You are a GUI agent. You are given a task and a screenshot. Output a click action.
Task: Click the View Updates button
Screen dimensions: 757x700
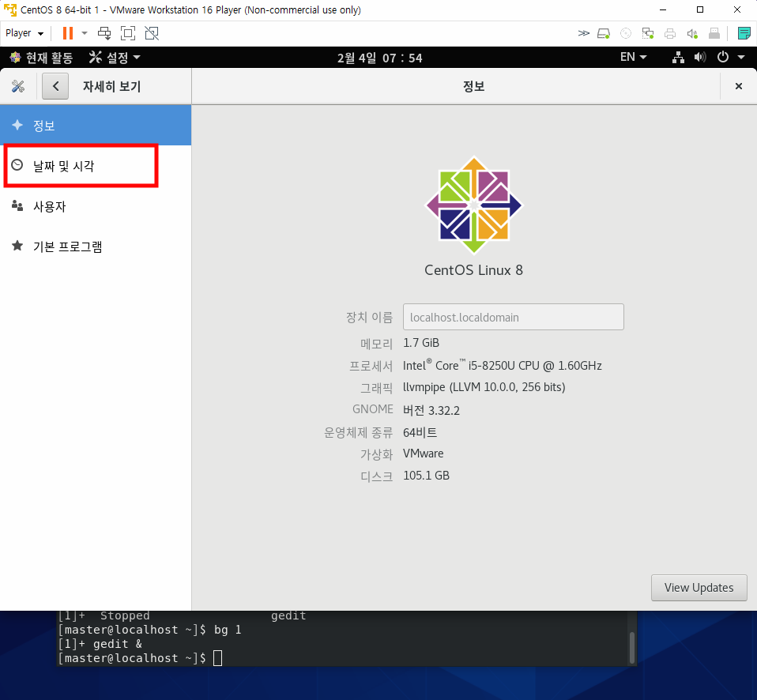(x=699, y=588)
